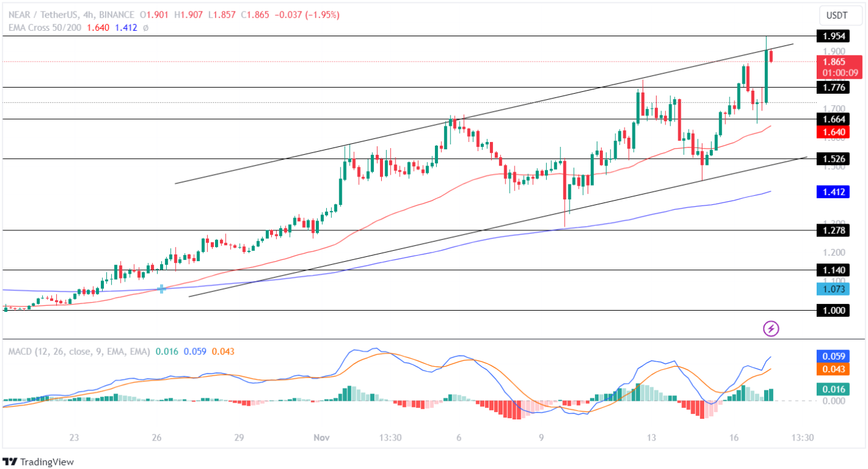Click the green histogram 0.016 value label
This screenshot has height=469, width=868.
[832, 389]
